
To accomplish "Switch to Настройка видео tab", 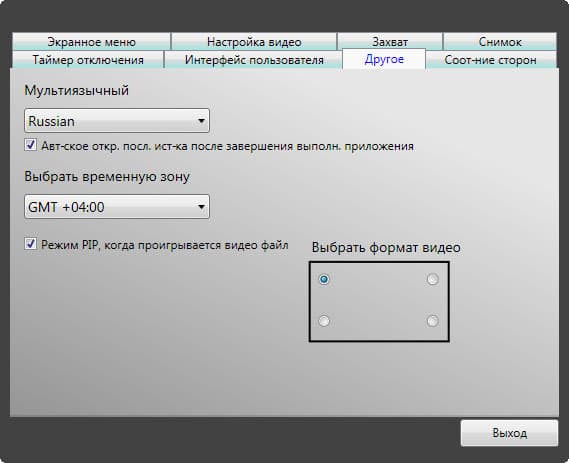I will coord(254,42).
